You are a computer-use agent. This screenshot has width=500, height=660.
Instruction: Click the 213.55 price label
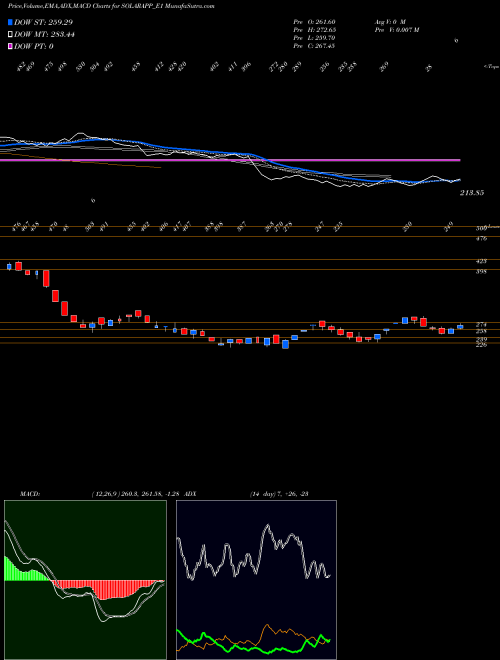(472, 193)
